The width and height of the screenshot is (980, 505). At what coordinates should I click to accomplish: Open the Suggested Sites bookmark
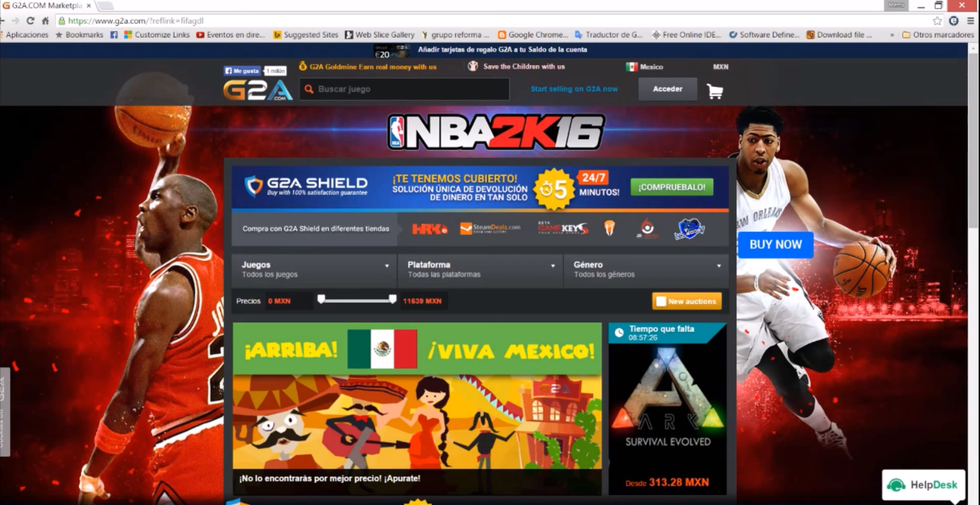click(306, 35)
